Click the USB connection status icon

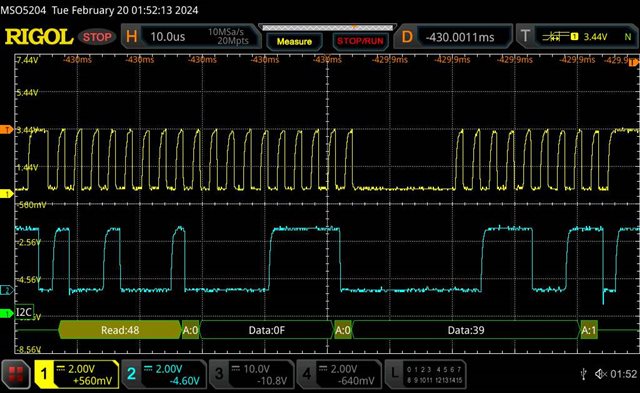pyautogui.click(x=584, y=373)
